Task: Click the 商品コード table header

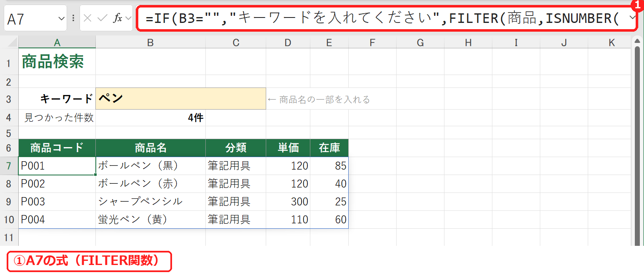Action: pos(57,148)
